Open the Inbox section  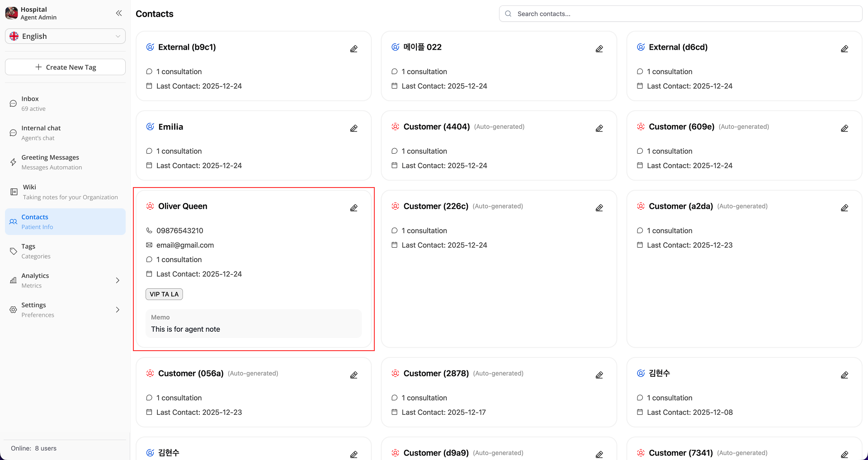tap(30, 103)
